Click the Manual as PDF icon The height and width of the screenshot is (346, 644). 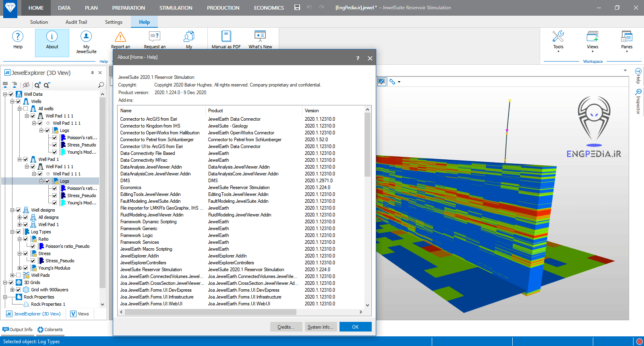[x=226, y=37]
